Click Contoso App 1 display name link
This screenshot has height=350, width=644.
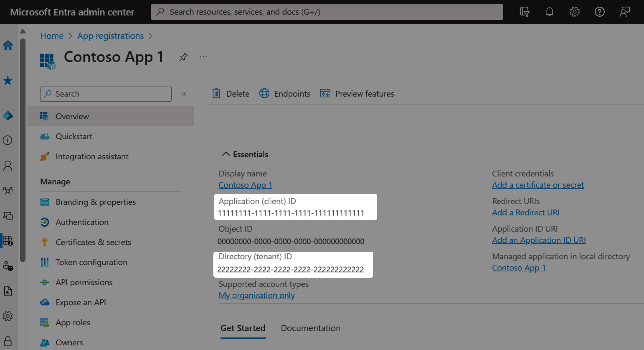coord(245,185)
